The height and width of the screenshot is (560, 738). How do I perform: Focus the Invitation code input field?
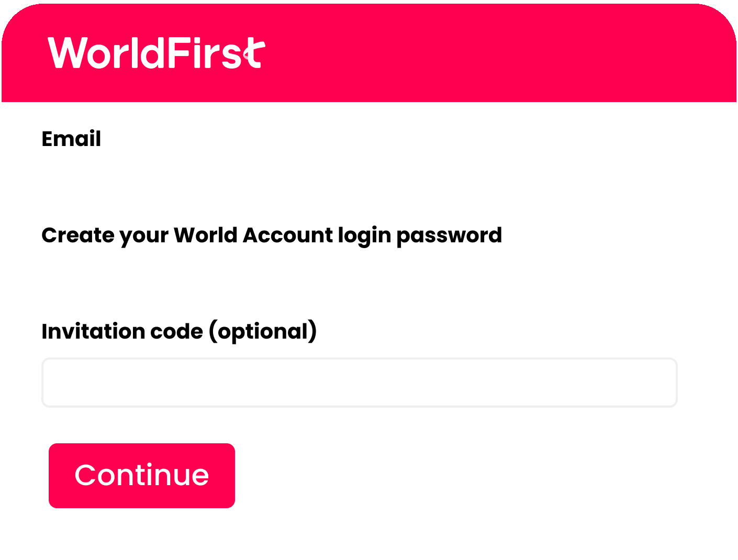pyautogui.click(x=359, y=383)
